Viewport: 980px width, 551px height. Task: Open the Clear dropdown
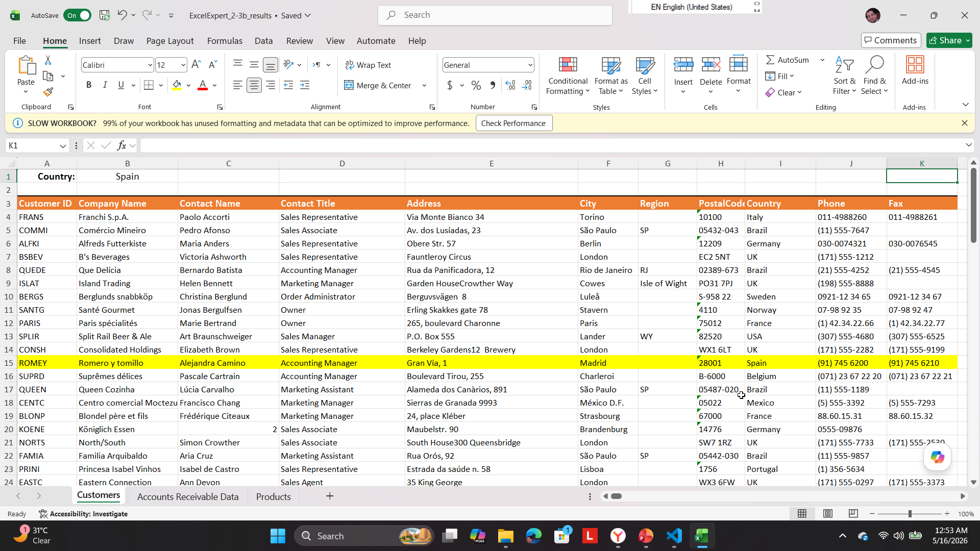click(784, 92)
